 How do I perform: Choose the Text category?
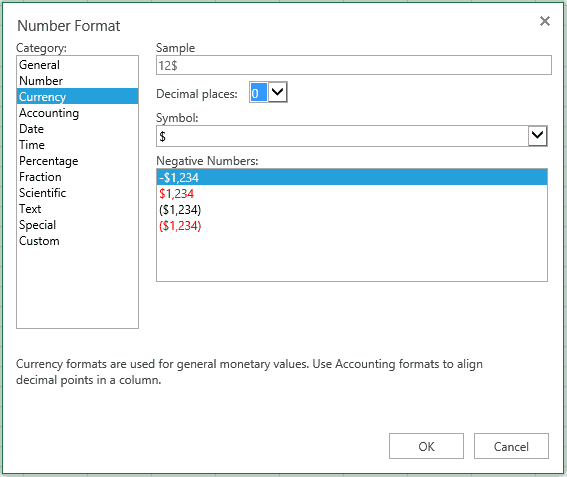pyautogui.click(x=77, y=209)
